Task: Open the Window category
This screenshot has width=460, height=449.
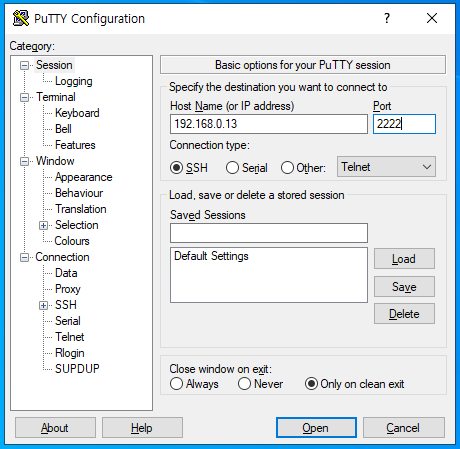Action: (55, 161)
